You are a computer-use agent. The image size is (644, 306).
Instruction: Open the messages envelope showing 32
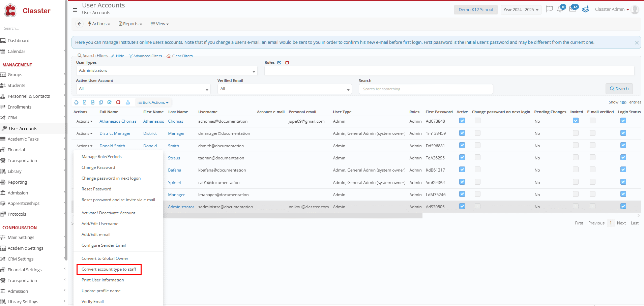click(573, 9)
